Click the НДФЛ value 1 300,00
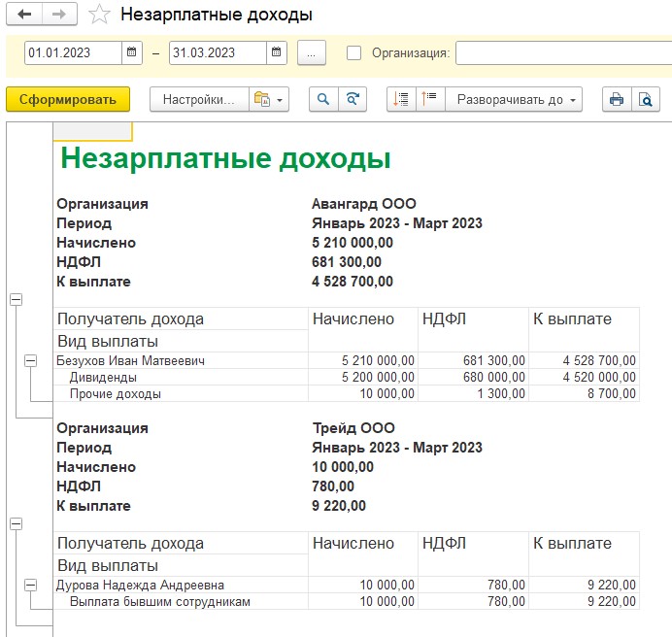The height and width of the screenshot is (637, 672). click(501, 393)
